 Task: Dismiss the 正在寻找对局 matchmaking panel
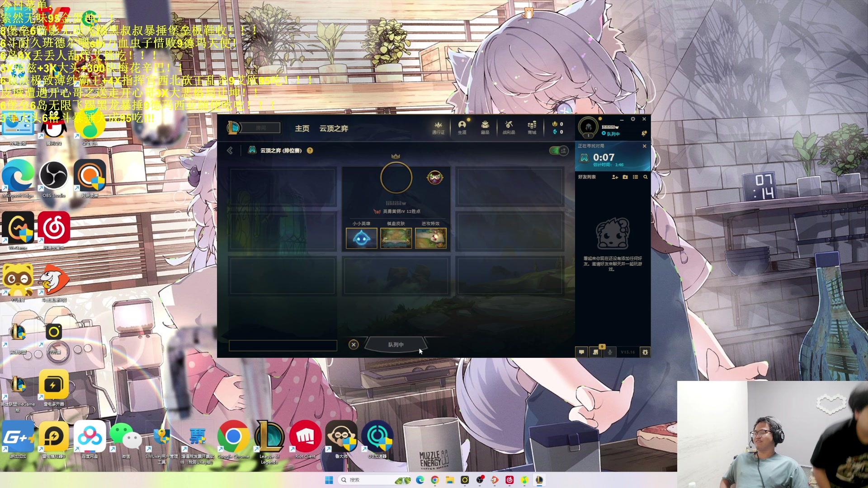(644, 146)
